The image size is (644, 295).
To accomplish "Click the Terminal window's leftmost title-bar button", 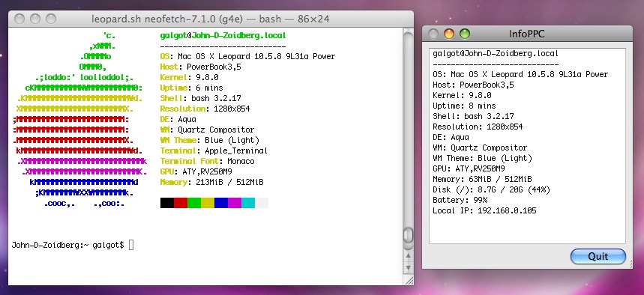I will (19, 19).
